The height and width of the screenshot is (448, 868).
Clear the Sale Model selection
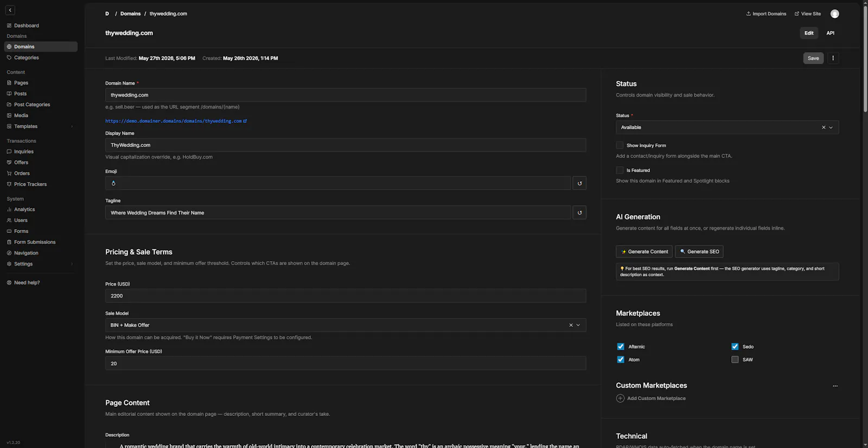click(571, 325)
